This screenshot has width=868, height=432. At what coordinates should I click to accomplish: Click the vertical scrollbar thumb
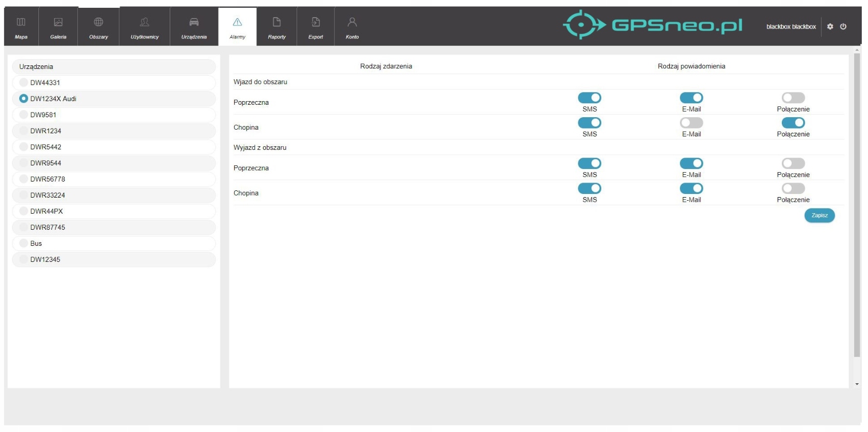click(857, 205)
